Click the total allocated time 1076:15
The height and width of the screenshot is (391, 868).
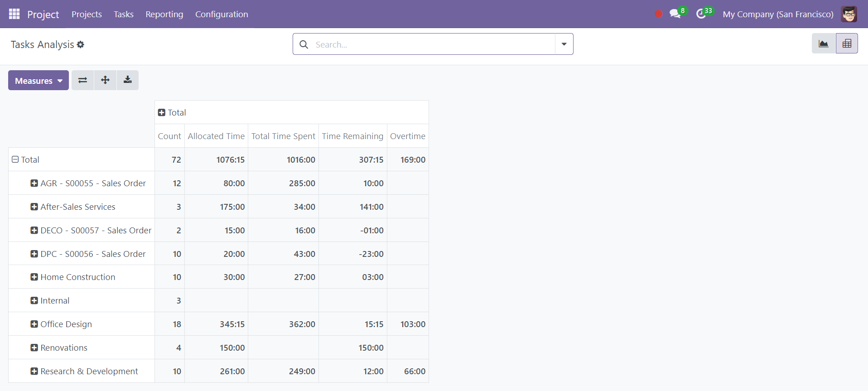tap(216, 159)
